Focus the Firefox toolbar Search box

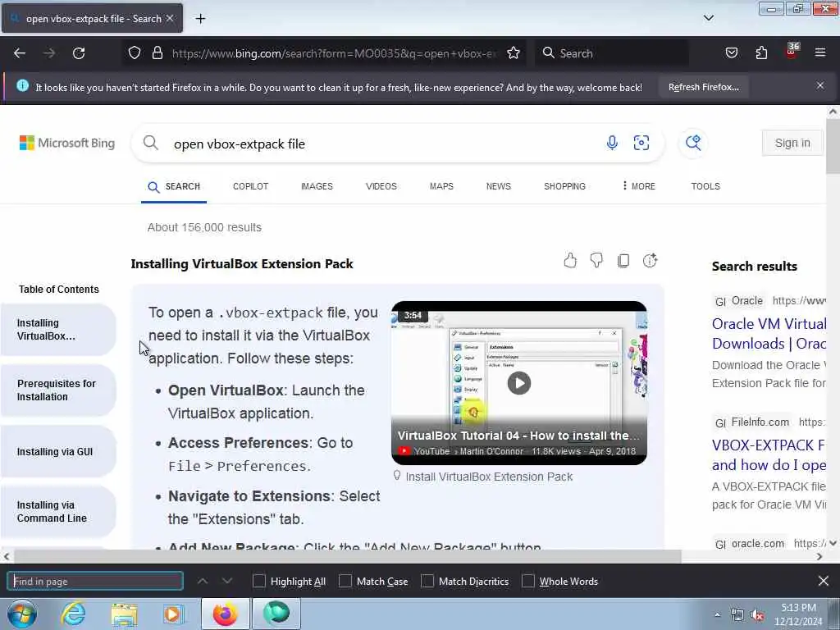coord(610,53)
